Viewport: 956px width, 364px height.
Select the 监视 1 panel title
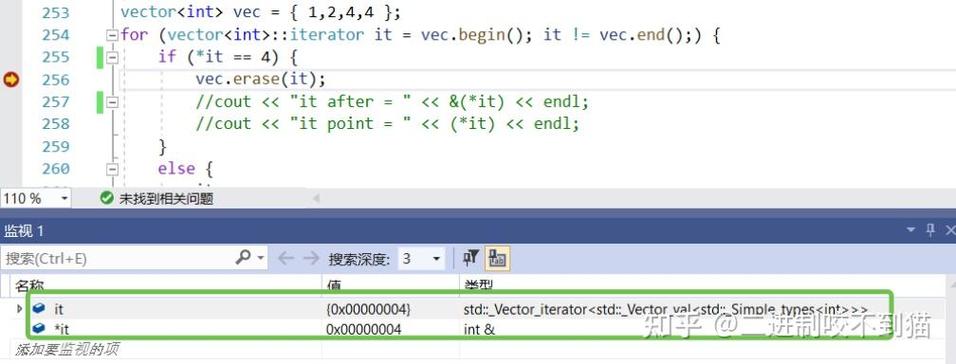click(24, 230)
